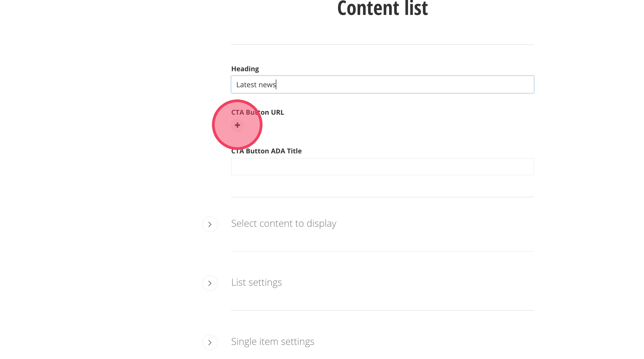Place cursor on the Latest news text
Image resolution: width=644 pixels, height=359 pixels.
(x=256, y=85)
